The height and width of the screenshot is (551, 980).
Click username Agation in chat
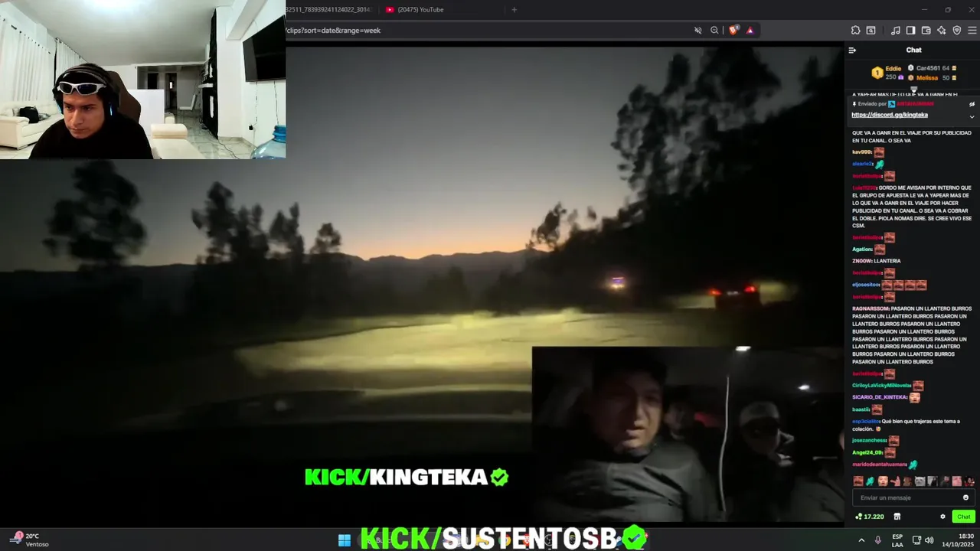click(862, 249)
